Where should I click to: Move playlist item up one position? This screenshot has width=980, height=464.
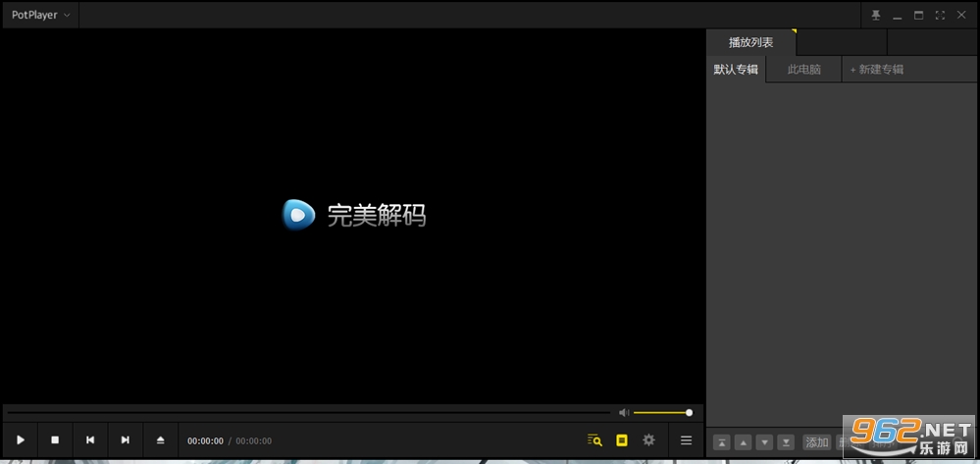pyautogui.click(x=744, y=442)
